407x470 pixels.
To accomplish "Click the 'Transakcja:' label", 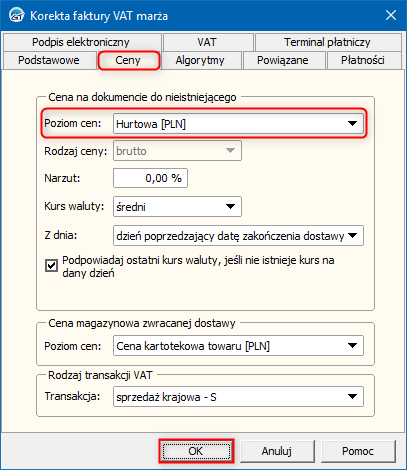I will [72, 396].
